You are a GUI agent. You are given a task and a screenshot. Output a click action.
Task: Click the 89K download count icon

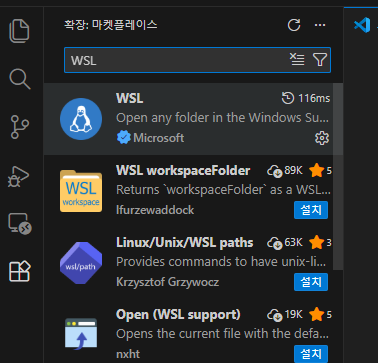click(x=275, y=171)
